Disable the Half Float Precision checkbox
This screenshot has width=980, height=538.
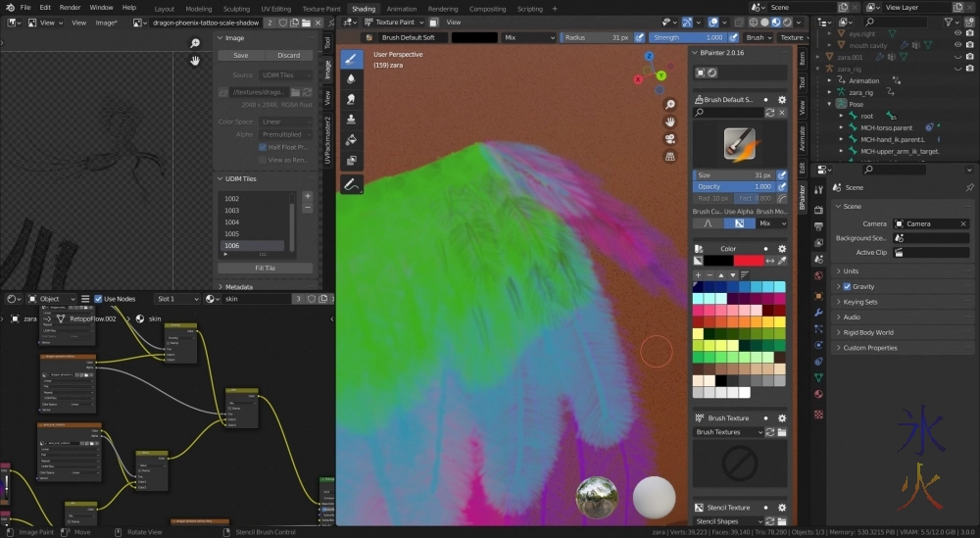click(x=263, y=147)
